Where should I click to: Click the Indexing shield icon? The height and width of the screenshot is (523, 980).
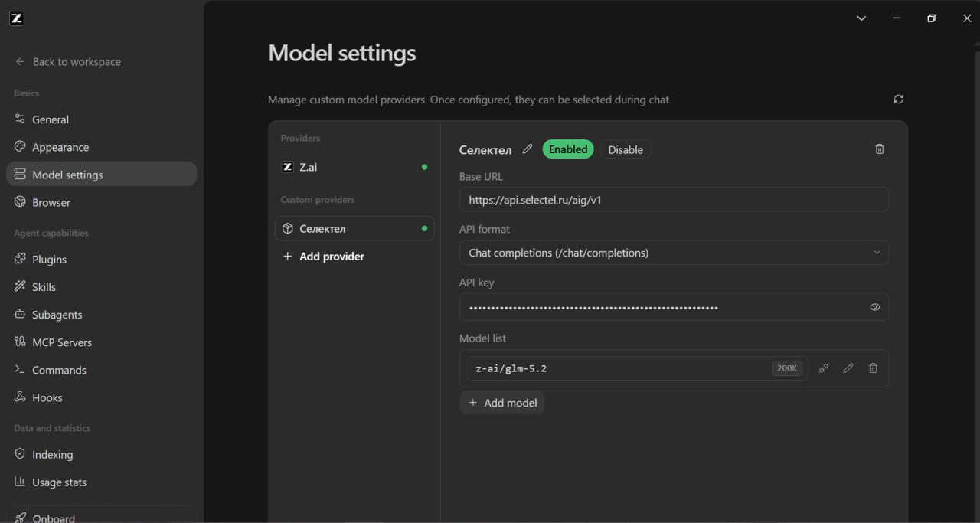20,455
